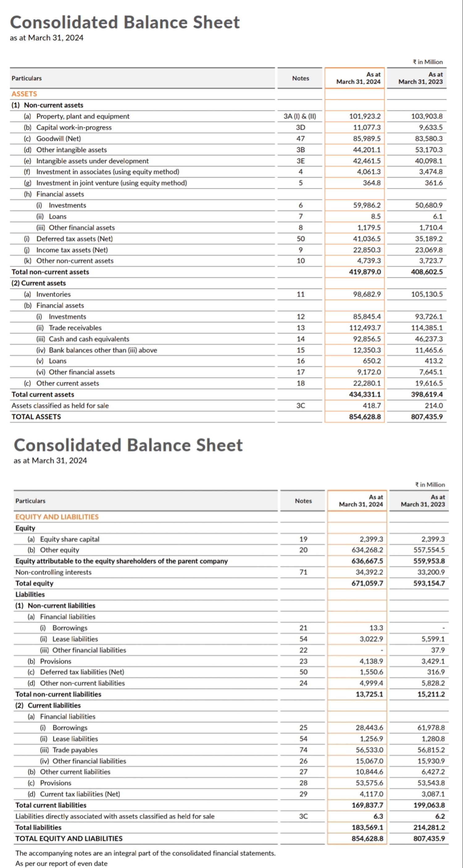The height and width of the screenshot is (868, 463).
Task: Click the value 59,986.2
Action: tap(367, 205)
